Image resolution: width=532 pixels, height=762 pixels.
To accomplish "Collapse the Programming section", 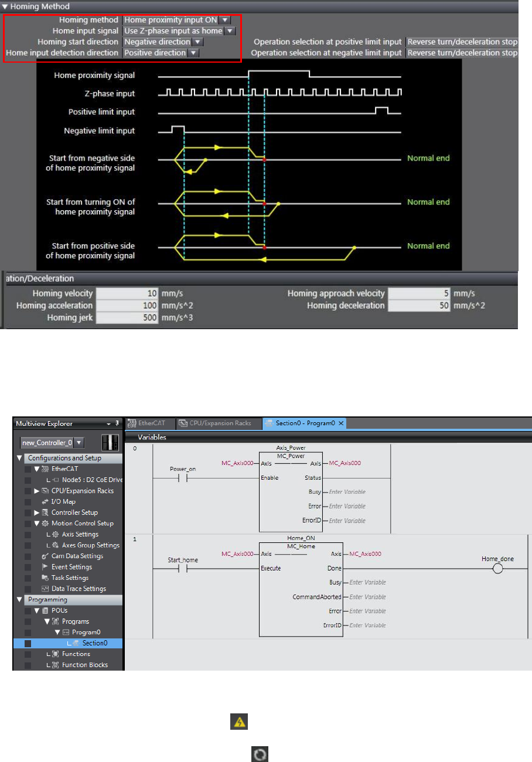I will pos(19,599).
